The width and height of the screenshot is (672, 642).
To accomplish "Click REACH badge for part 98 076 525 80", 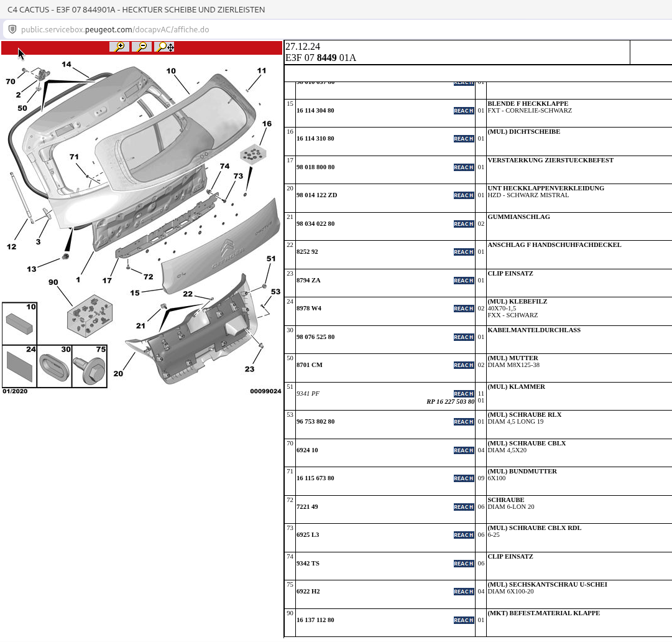I will click(464, 337).
